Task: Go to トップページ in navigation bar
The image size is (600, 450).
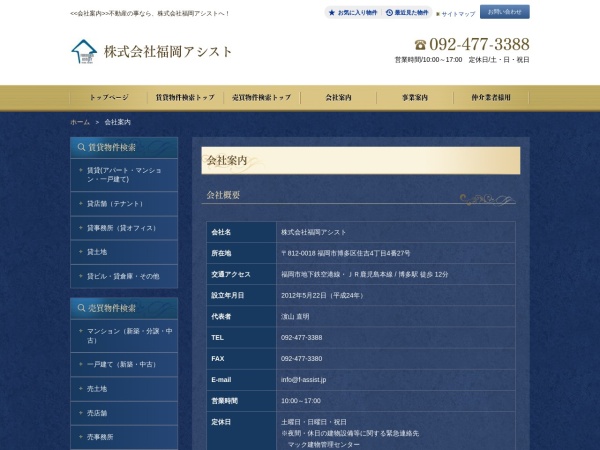Action: [x=109, y=98]
